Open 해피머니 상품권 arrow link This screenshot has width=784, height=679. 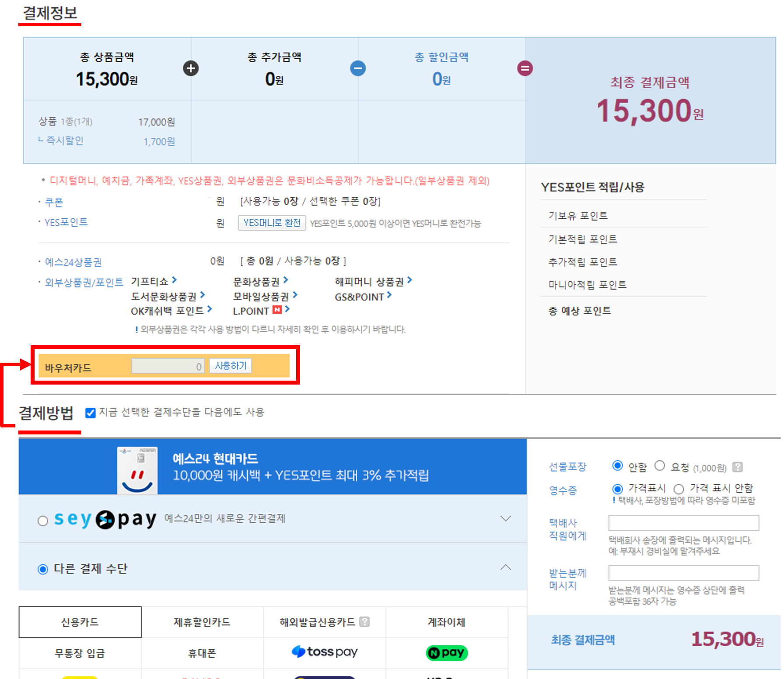point(409,280)
